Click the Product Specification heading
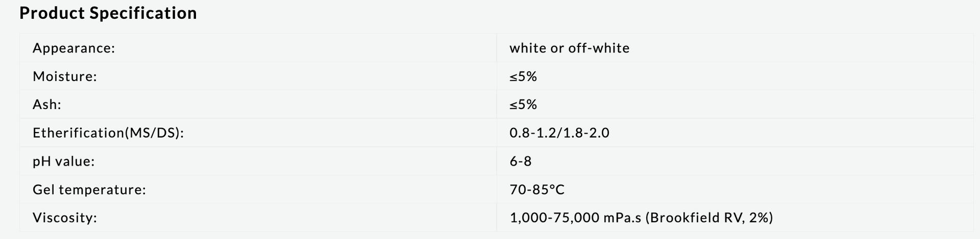The height and width of the screenshot is (239, 980). pyautogui.click(x=108, y=13)
